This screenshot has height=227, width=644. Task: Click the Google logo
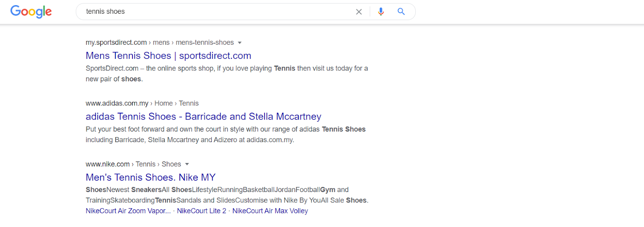(31, 11)
